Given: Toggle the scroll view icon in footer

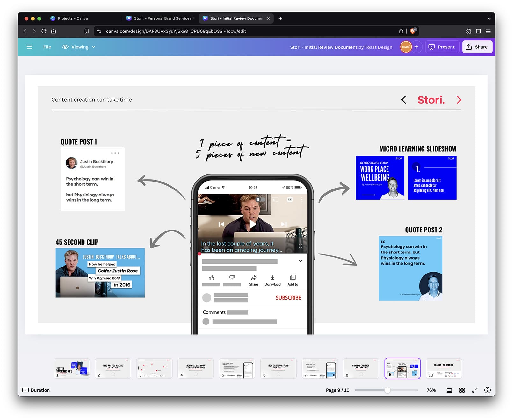Looking at the screenshot, I should pyautogui.click(x=449, y=390).
